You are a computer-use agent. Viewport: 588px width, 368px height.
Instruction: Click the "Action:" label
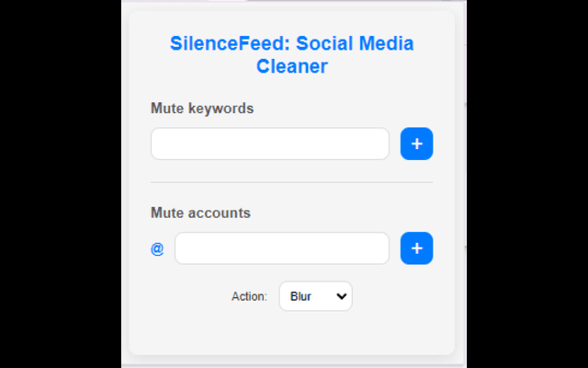(249, 296)
